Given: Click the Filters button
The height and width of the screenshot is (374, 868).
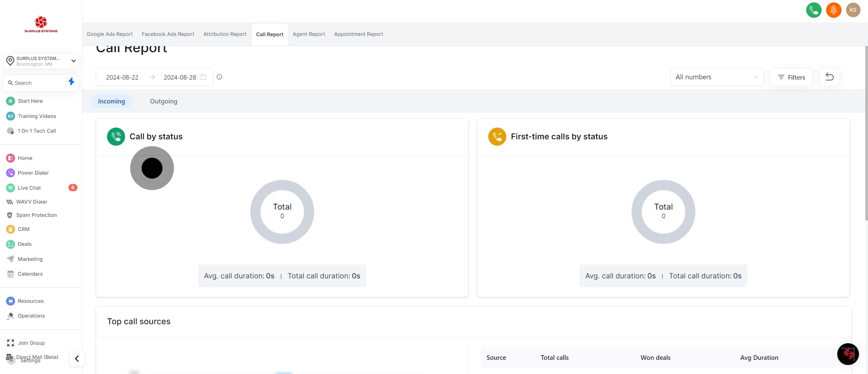Looking at the screenshot, I should pos(791,77).
